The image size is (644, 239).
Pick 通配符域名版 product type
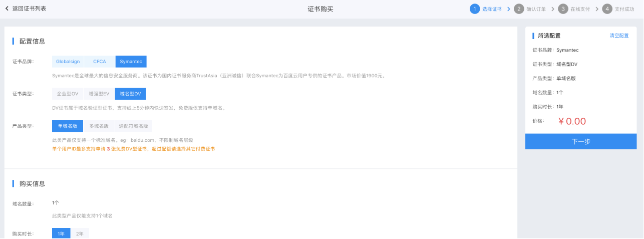[133, 126]
